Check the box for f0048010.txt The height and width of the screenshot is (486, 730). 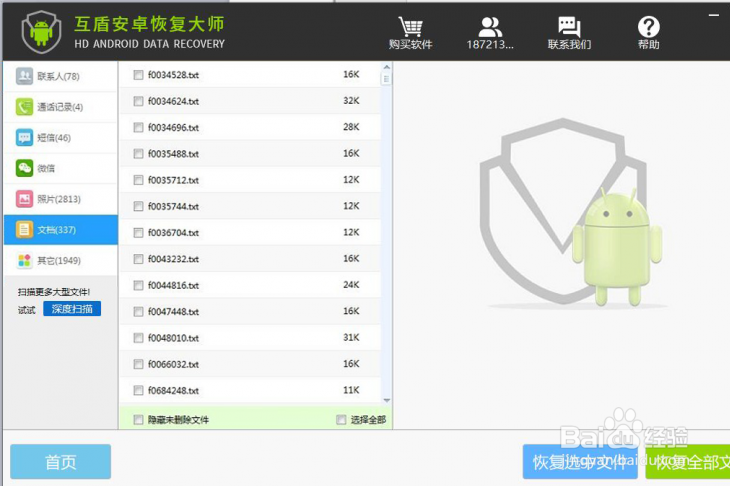(138, 338)
